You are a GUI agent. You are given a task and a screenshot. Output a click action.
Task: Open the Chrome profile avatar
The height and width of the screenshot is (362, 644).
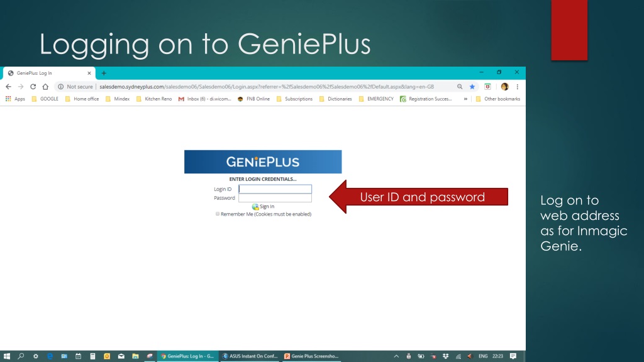click(505, 87)
